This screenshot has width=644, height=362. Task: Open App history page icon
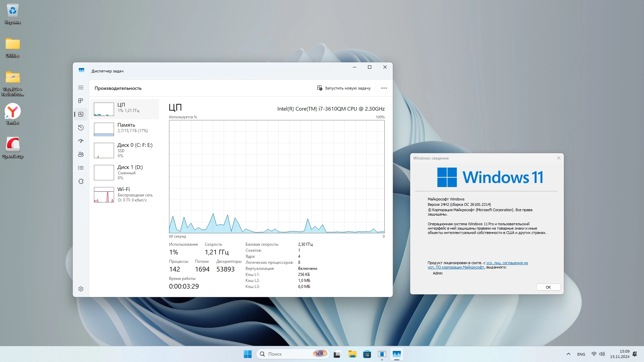[x=81, y=128]
